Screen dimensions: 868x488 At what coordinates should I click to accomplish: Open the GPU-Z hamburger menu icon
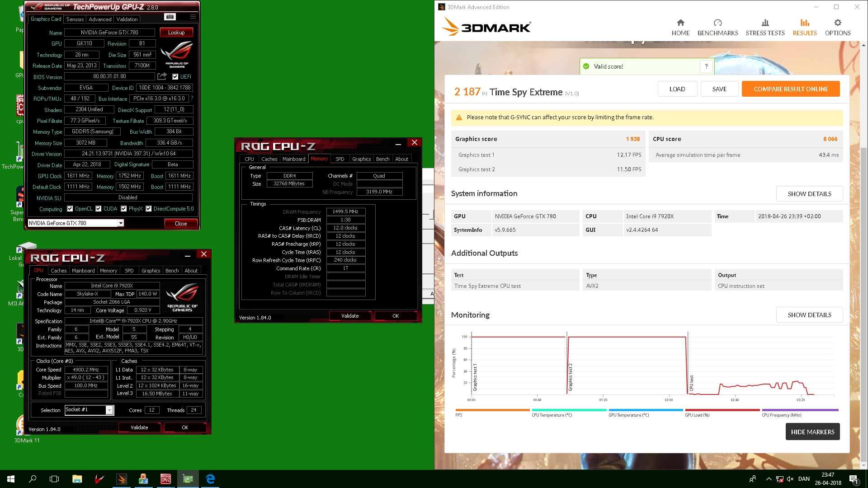point(193,17)
